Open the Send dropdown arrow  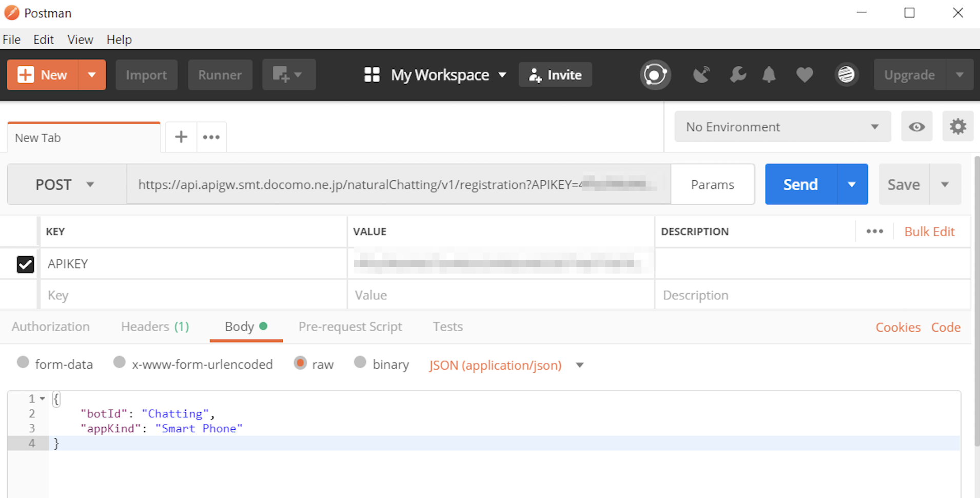click(852, 184)
